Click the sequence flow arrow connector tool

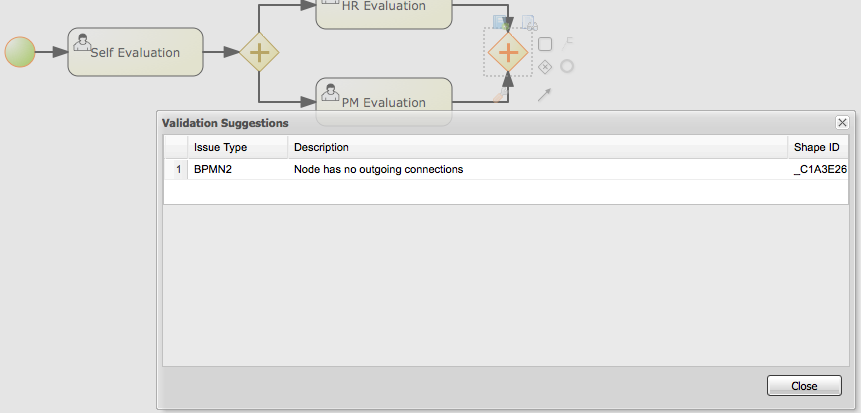(544, 95)
